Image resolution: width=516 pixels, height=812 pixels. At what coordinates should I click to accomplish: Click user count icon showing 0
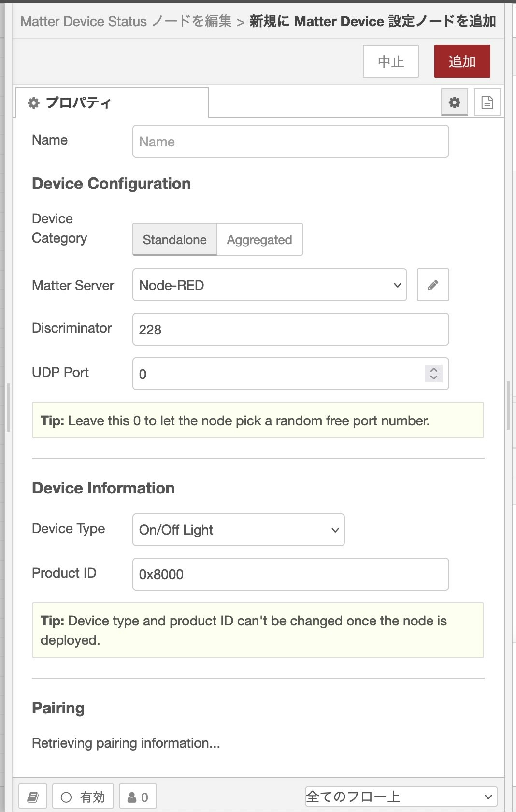coord(138,797)
